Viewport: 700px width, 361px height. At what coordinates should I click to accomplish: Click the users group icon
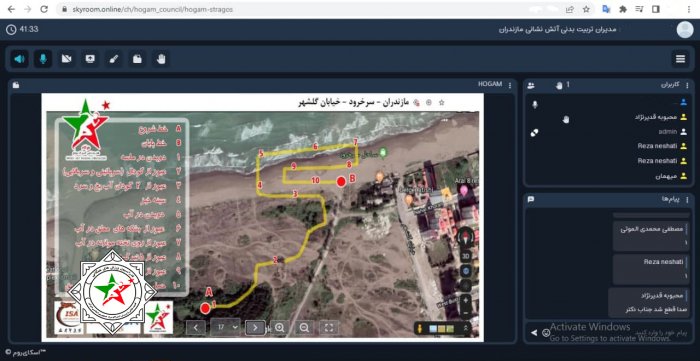[531, 85]
